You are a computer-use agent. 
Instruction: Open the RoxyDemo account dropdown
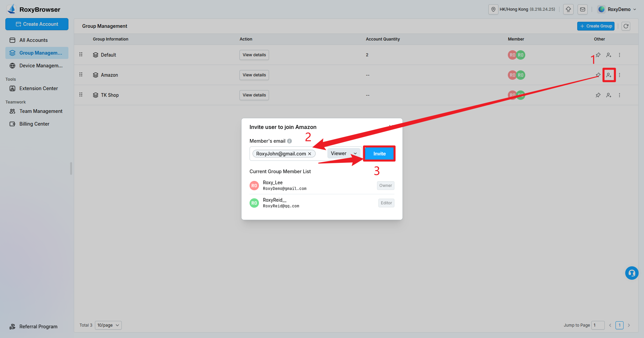(617, 9)
